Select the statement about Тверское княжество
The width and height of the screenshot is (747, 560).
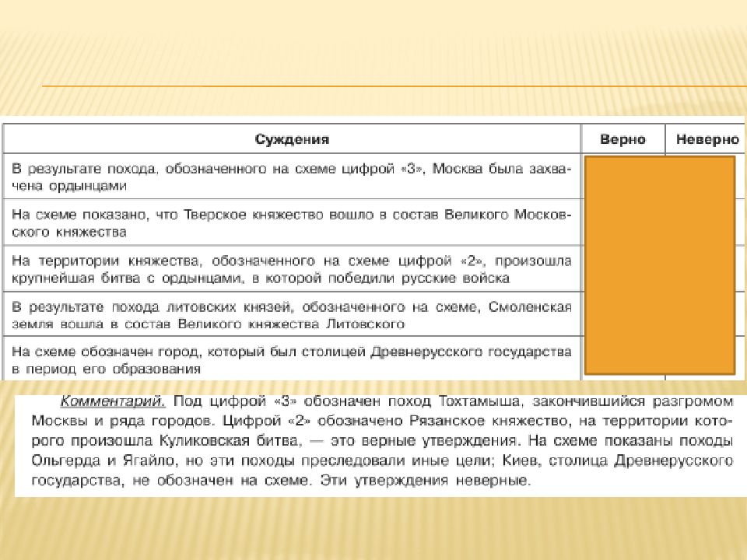291,223
